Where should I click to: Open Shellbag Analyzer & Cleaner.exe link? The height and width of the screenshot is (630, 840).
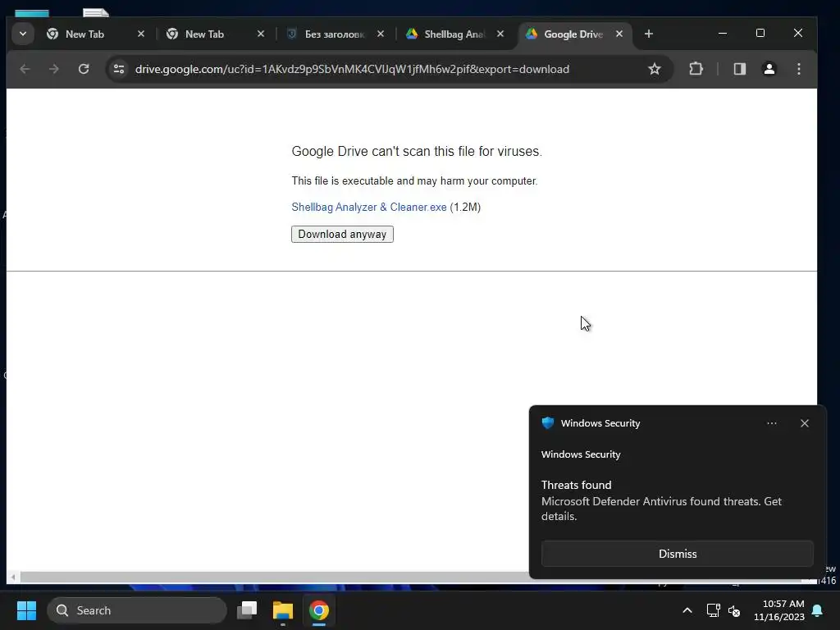pyautogui.click(x=369, y=208)
